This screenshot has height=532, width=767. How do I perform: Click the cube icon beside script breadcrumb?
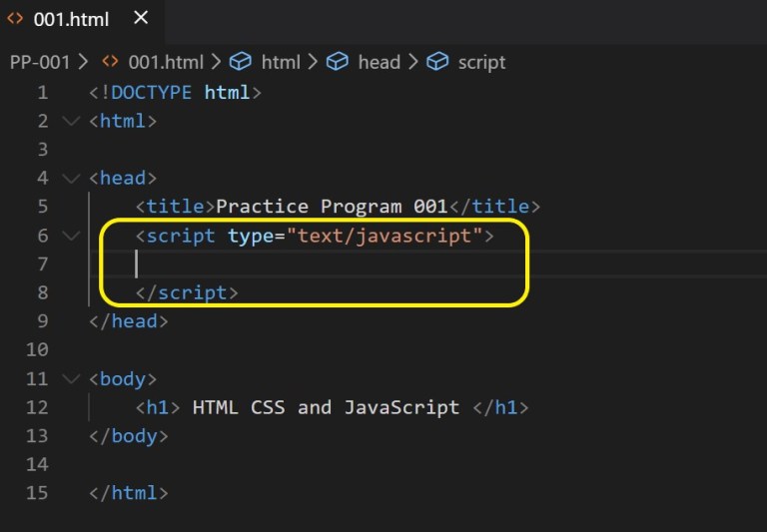point(437,62)
